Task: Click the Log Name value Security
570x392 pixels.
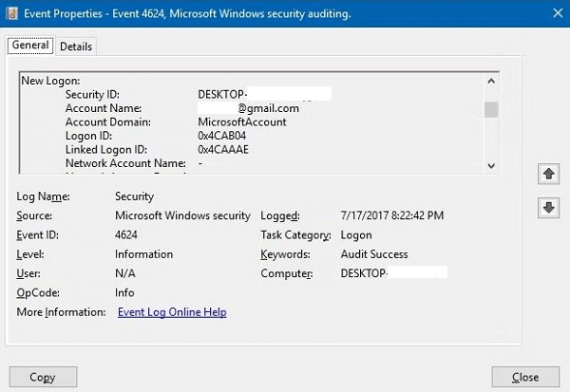Action: coord(134,196)
